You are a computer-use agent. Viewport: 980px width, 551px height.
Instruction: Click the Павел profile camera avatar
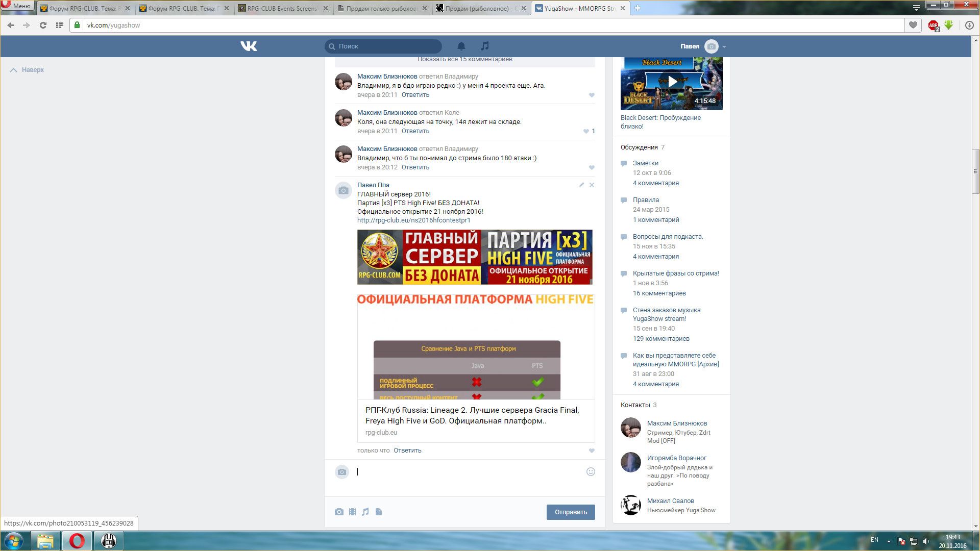pyautogui.click(x=711, y=46)
